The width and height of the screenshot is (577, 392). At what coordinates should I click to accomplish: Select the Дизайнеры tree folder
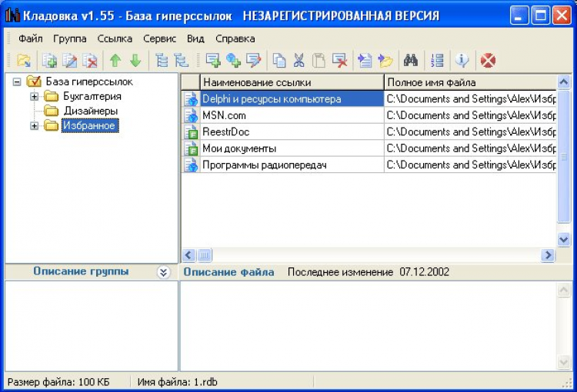pyautogui.click(x=91, y=111)
